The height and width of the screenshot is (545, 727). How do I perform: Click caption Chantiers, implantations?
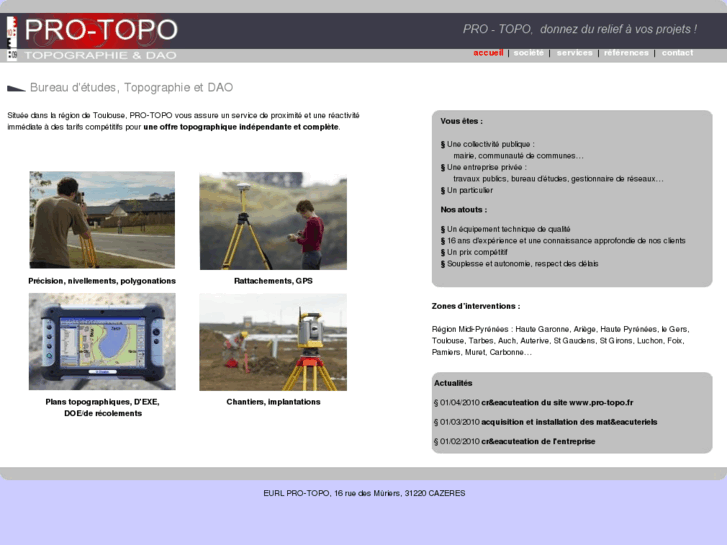coord(273,402)
